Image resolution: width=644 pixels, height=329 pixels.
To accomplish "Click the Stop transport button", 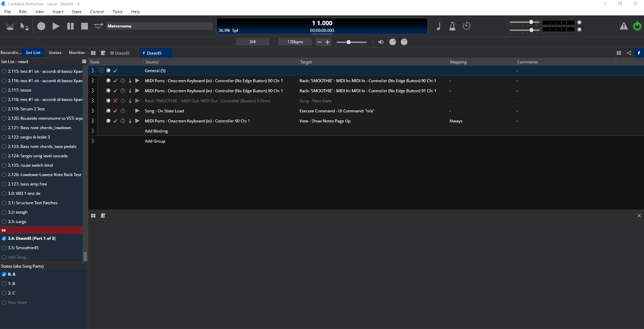I will (84, 26).
